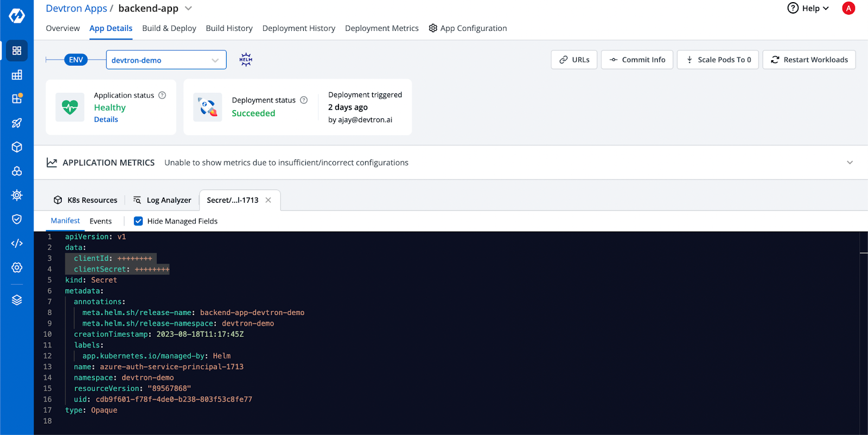Image resolution: width=868 pixels, height=435 pixels.
Task: Toggle Hide Managed Fields checkbox
Action: coord(138,221)
